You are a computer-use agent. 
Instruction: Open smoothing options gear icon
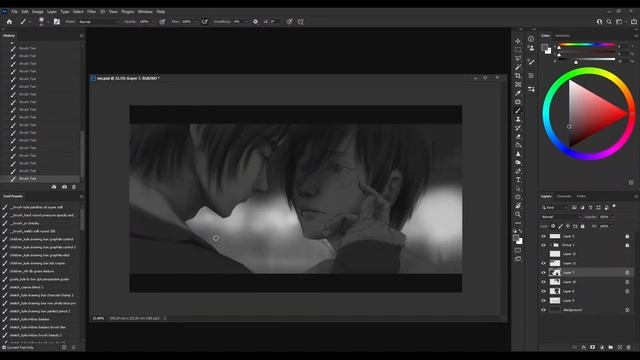[x=256, y=22]
